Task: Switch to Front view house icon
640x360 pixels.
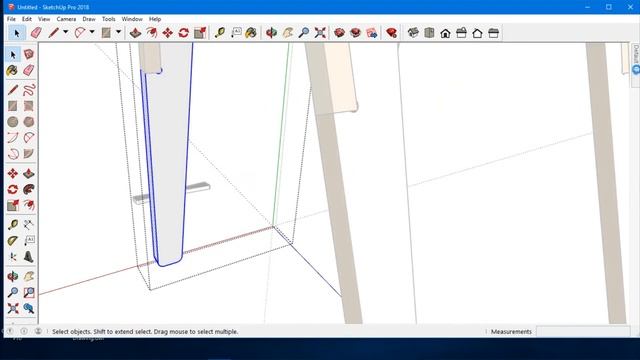Action: [445, 33]
